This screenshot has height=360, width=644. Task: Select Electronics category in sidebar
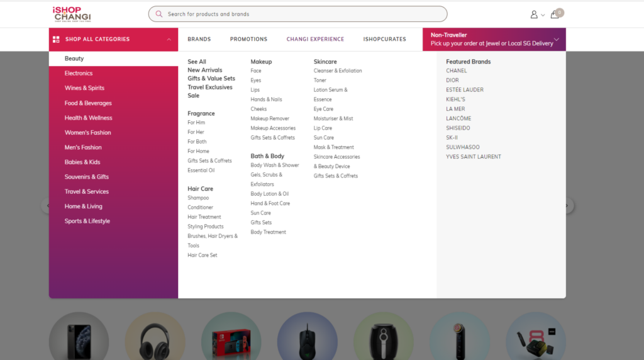click(x=79, y=73)
